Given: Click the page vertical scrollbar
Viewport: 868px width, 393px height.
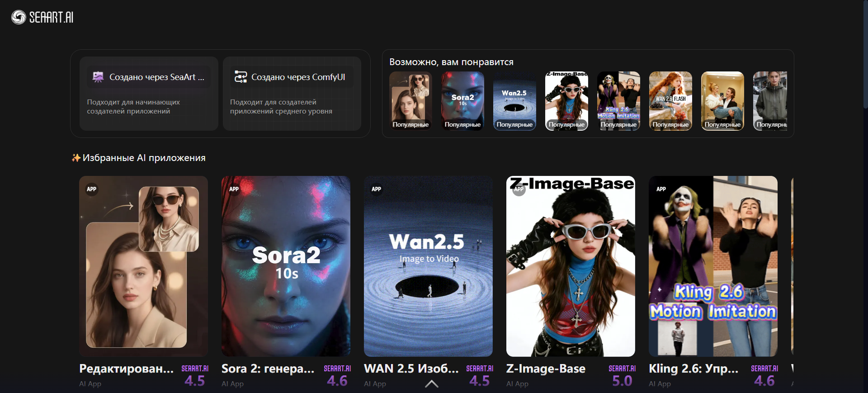Looking at the screenshot, I should click(x=865, y=54).
